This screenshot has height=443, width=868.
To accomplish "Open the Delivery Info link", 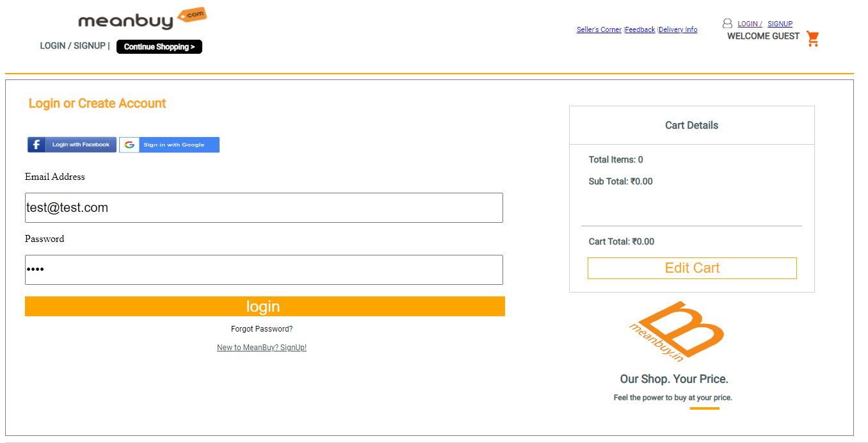I will pos(678,29).
